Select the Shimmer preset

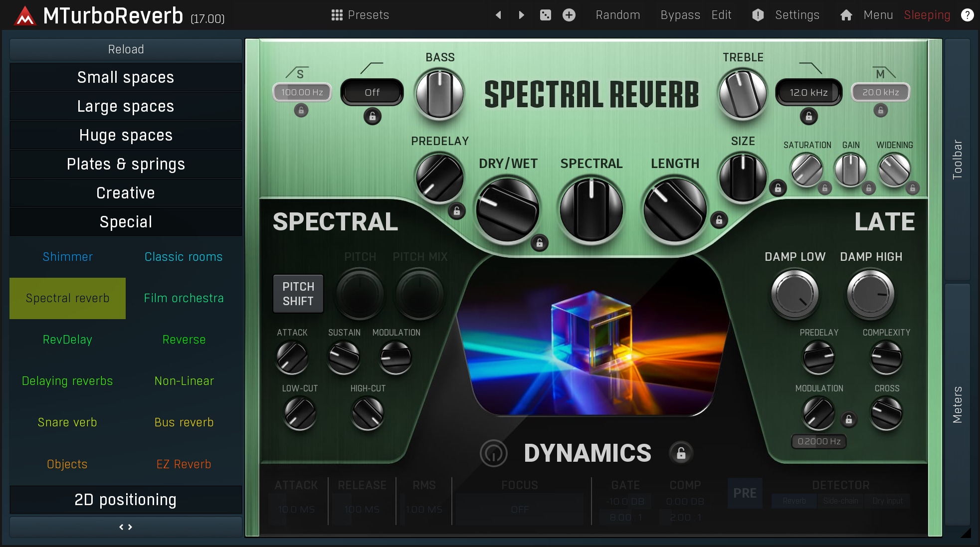(x=67, y=257)
